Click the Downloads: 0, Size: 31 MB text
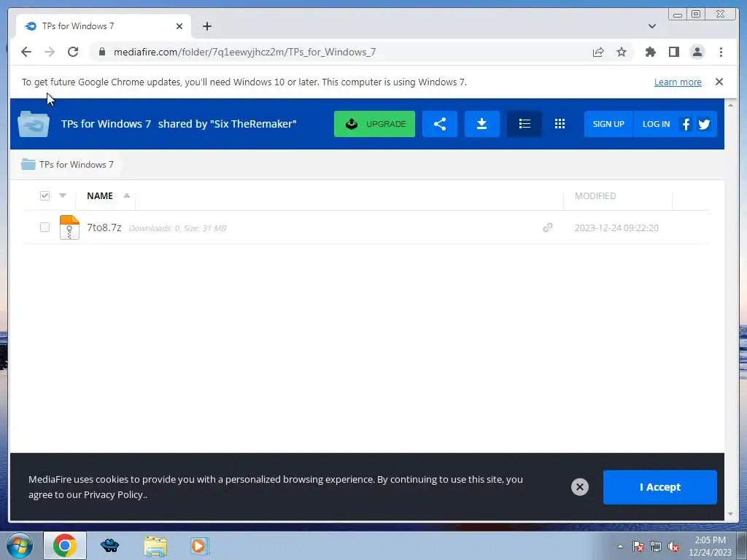This screenshot has height=560, width=747. pyautogui.click(x=177, y=228)
